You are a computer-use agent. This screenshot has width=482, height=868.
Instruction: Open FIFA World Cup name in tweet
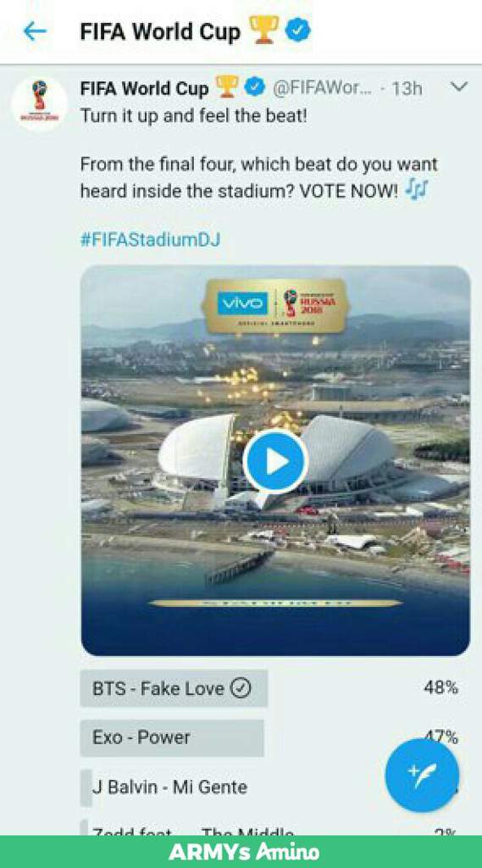[x=145, y=88]
